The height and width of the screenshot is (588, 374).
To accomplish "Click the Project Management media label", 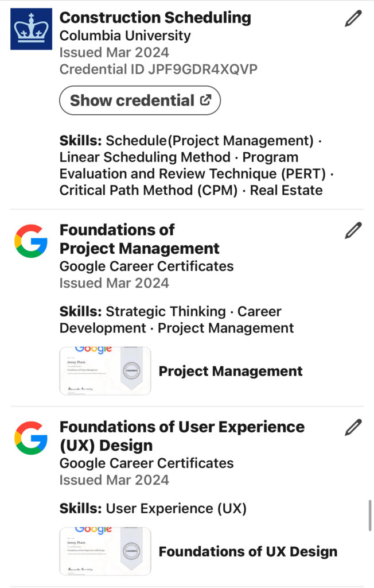I will tap(231, 371).
